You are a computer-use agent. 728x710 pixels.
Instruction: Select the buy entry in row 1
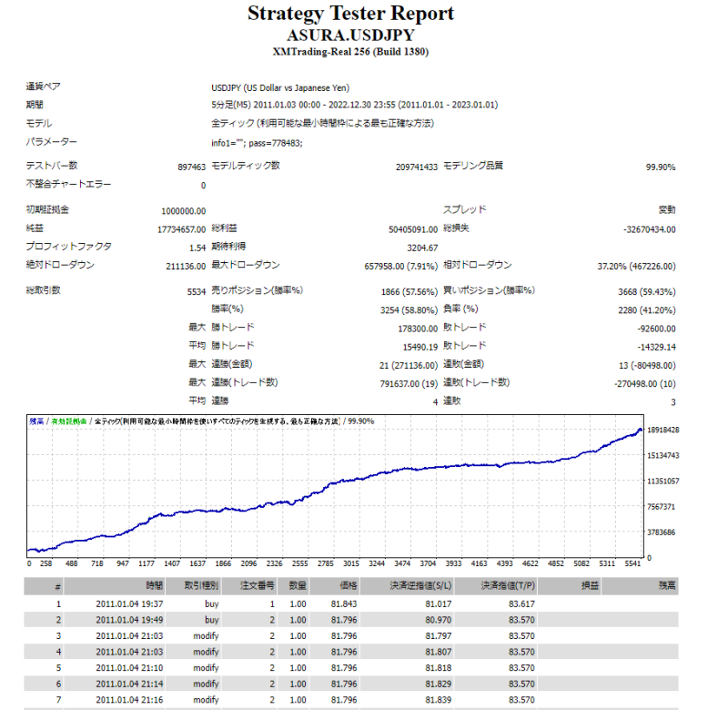[x=210, y=603]
